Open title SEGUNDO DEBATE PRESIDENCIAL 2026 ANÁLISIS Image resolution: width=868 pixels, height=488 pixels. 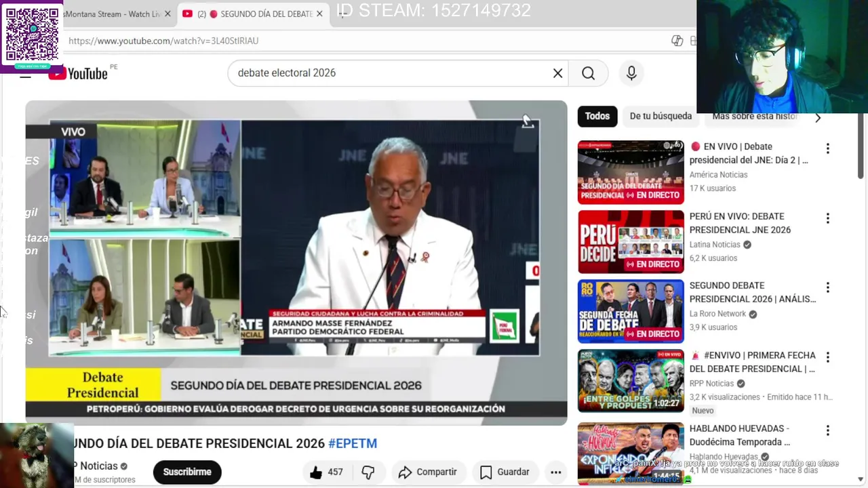(753, 292)
